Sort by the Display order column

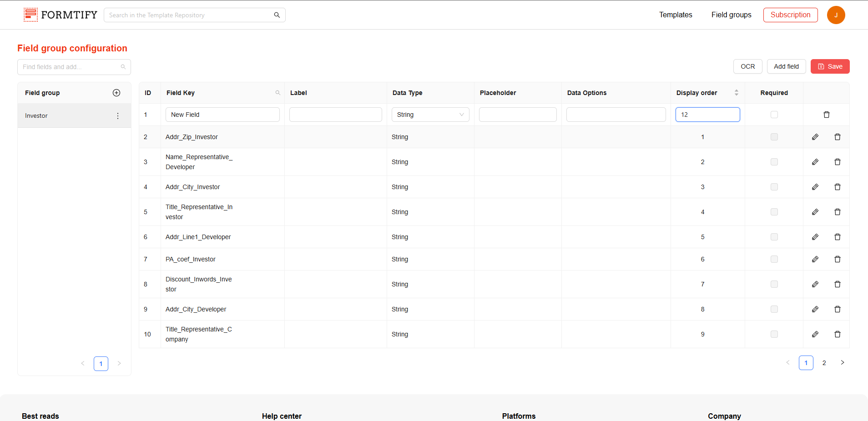736,93
